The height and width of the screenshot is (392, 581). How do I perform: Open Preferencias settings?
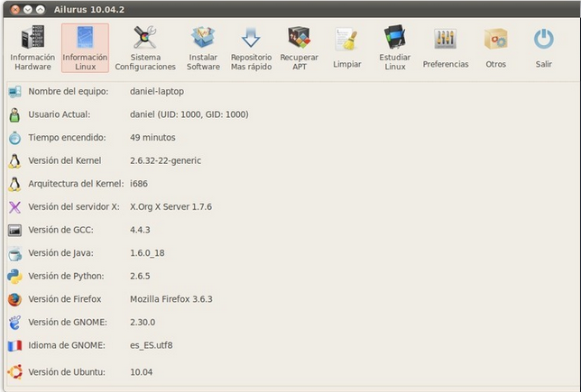(446, 48)
